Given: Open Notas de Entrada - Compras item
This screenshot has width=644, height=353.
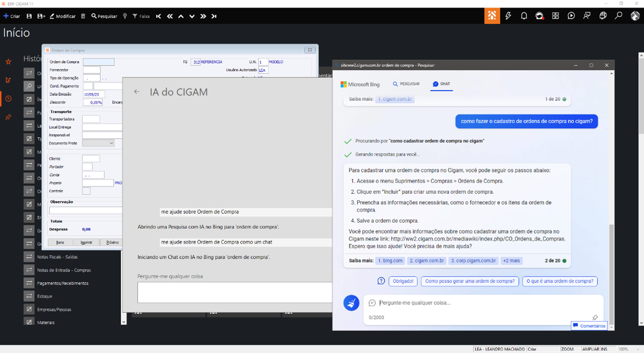Looking at the screenshot, I should point(64,270).
